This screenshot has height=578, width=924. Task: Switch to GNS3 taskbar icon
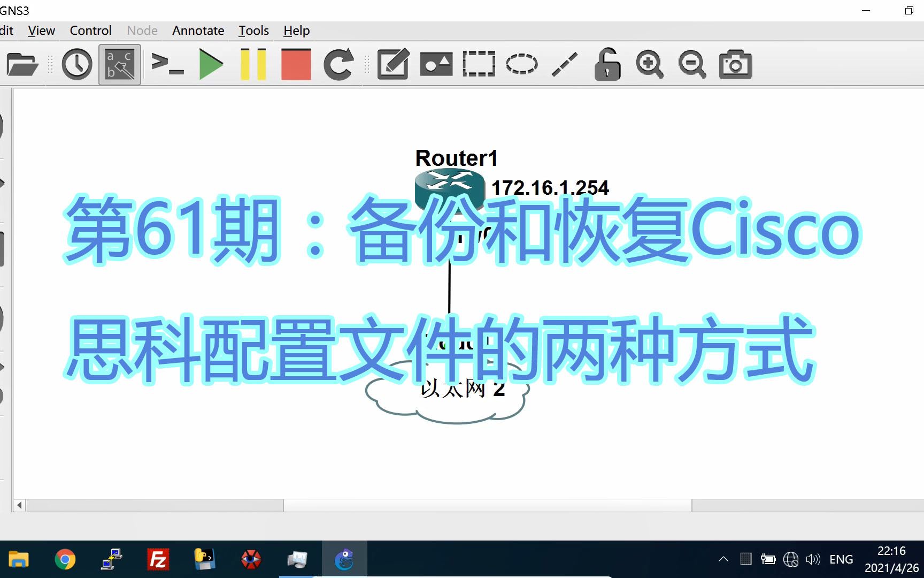click(344, 560)
